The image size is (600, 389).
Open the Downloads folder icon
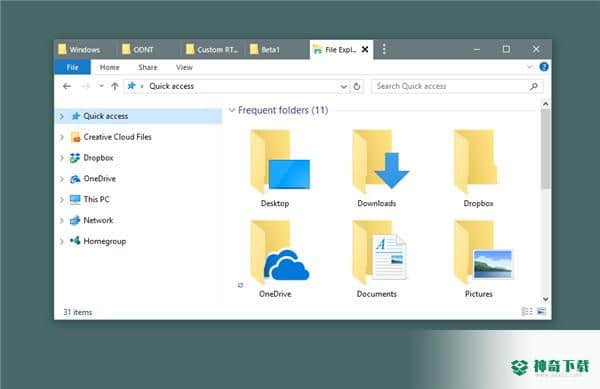[381, 161]
